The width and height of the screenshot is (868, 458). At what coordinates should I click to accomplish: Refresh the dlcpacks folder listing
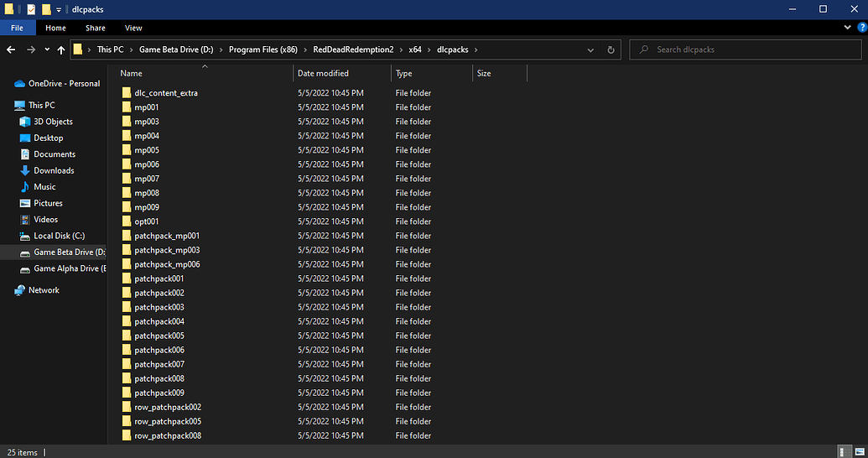(611, 49)
